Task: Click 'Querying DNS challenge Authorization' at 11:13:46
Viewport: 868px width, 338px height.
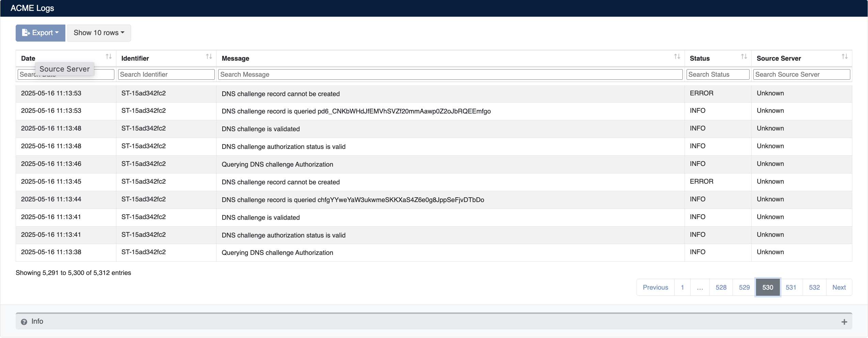Action: [277, 164]
